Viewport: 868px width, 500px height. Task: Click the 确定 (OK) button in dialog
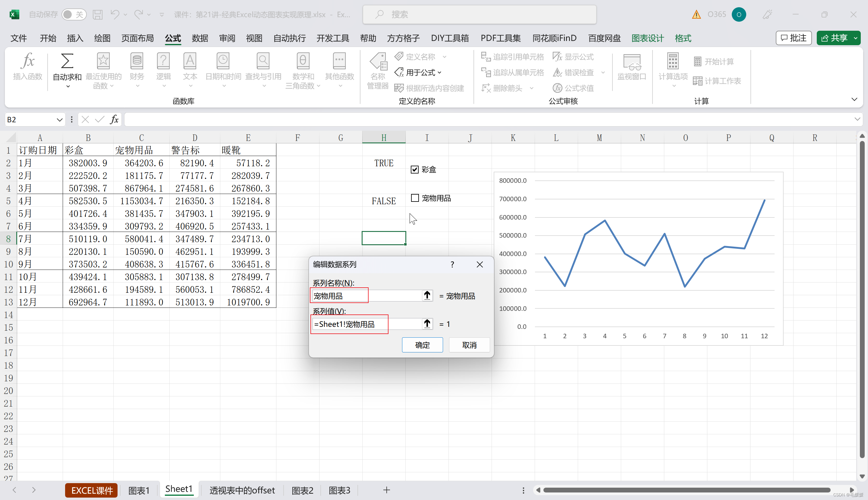point(422,345)
